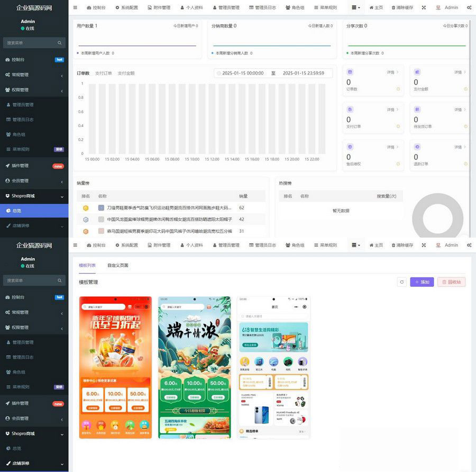The width and height of the screenshot is (476, 472).
Task: Open the 回收站 recycle bin button
Action: [451, 282]
